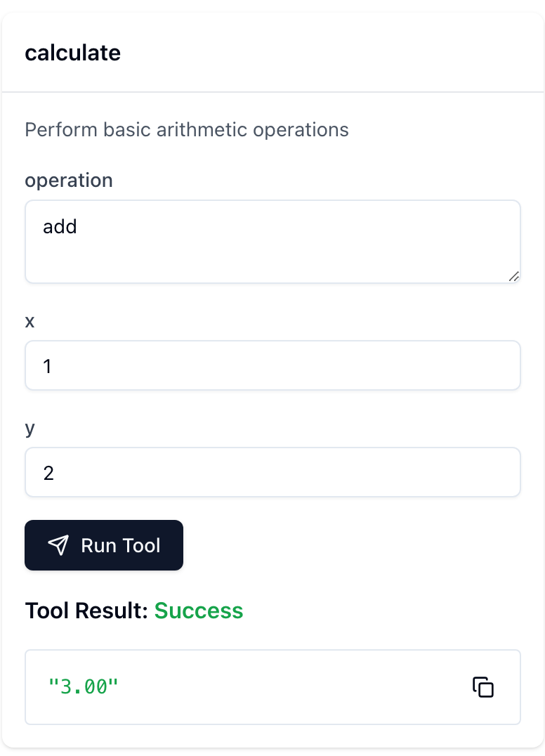Focus the y number field
545x756 pixels.
tap(272, 472)
